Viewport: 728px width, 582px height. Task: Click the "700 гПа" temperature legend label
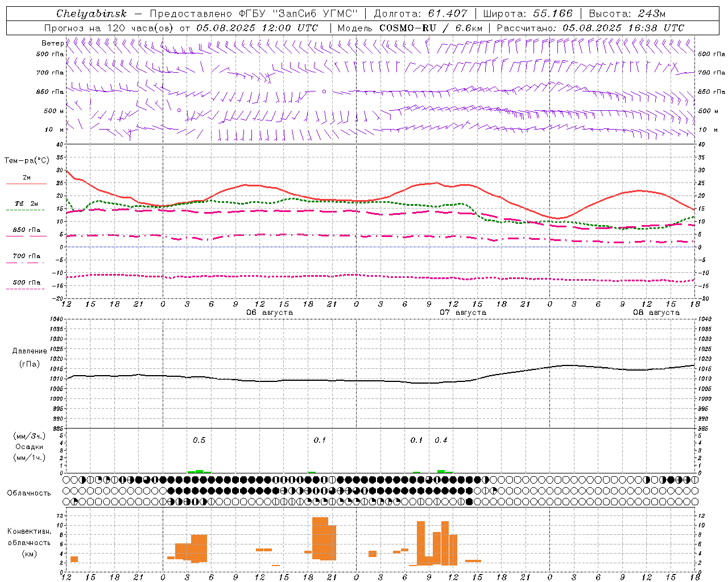pyautogui.click(x=26, y=256)
